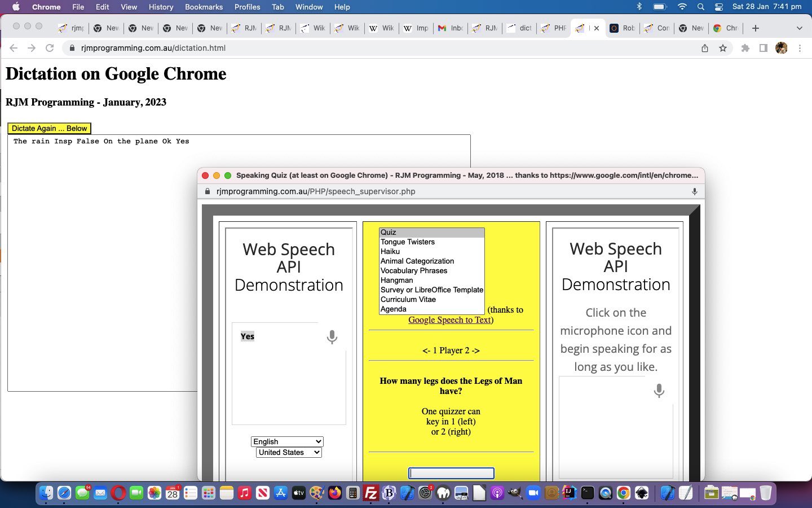Toggle Chrome side panel icon
Screen dimensions: 812x508
click(x=763, y=48)
